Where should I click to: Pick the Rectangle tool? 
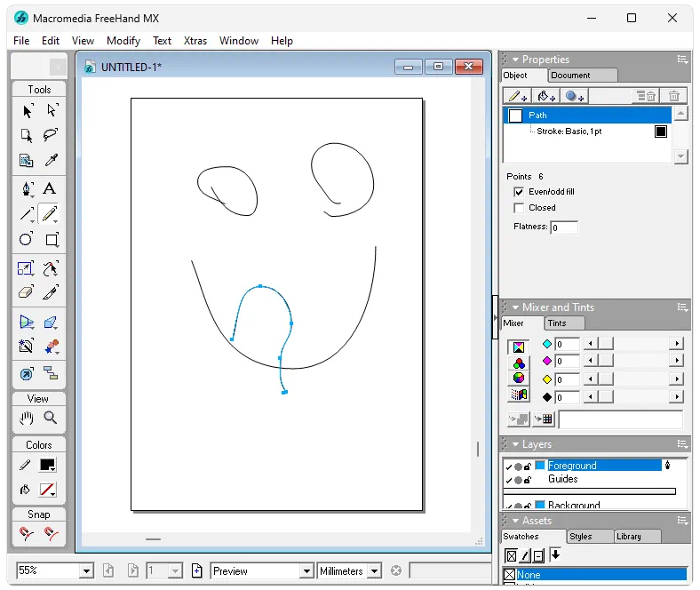(52, 240)
